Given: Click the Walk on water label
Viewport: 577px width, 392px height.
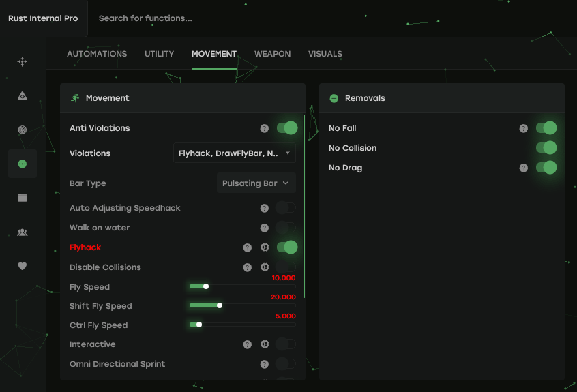Looking at the screenshot, I should 100,228.
